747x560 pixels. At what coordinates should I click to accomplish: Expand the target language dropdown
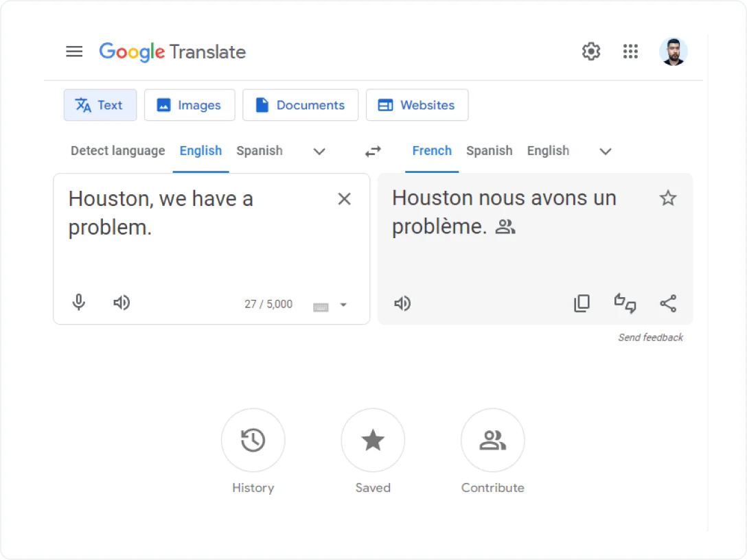[605, 152]
